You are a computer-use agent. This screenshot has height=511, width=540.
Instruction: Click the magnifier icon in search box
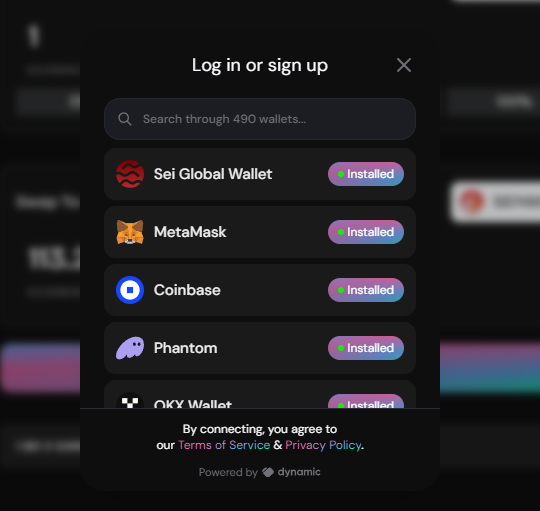click(125, 119)
